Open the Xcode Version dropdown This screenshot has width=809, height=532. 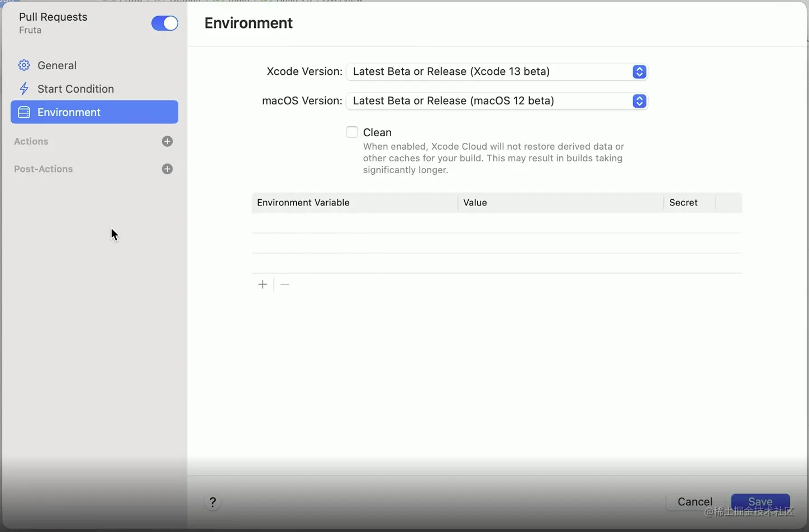(497, 71)
